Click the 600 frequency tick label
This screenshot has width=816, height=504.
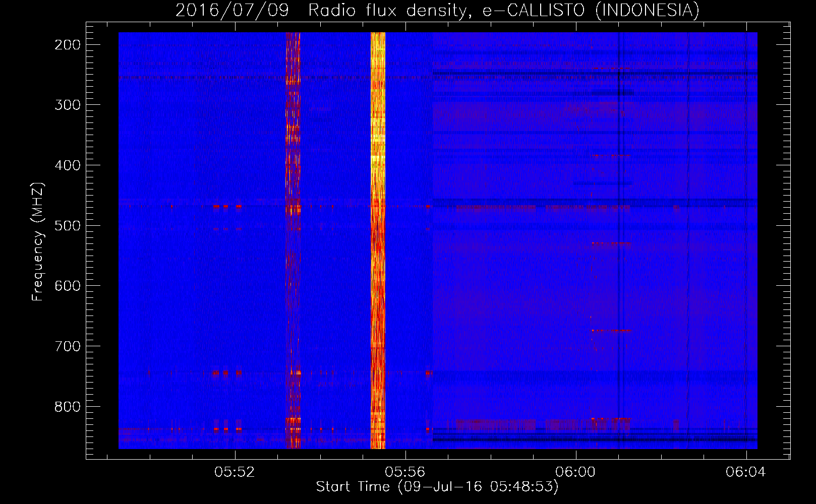pyautogui.click(x=68, y=286)
